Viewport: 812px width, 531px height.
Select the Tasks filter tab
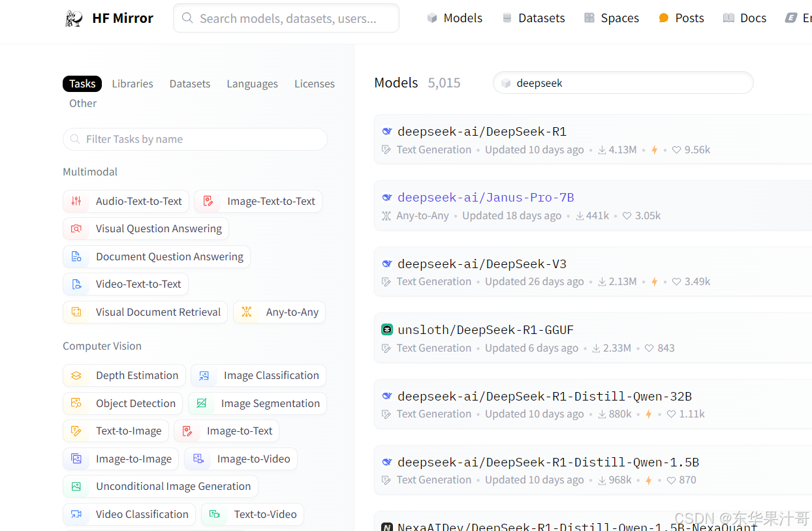click(x=82, y=83)
